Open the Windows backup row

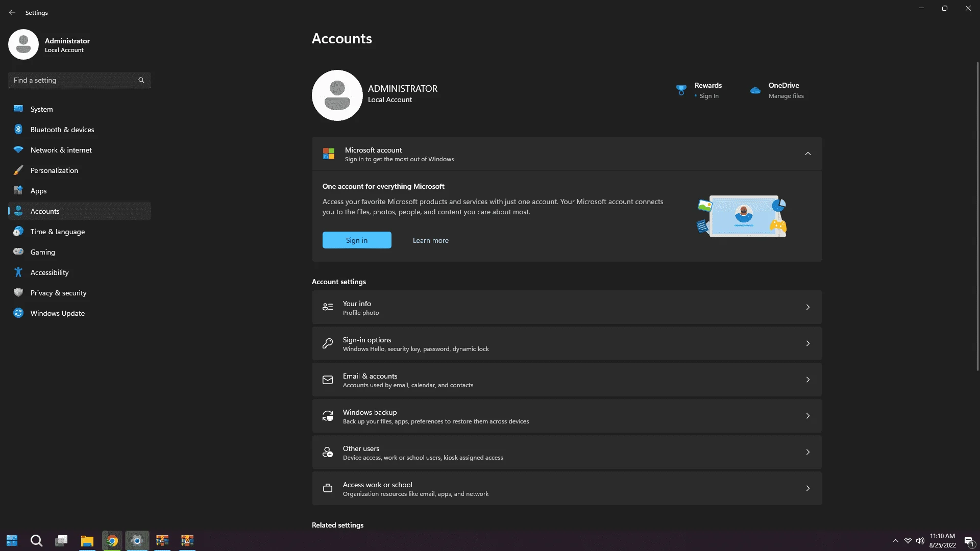(567, 416)
